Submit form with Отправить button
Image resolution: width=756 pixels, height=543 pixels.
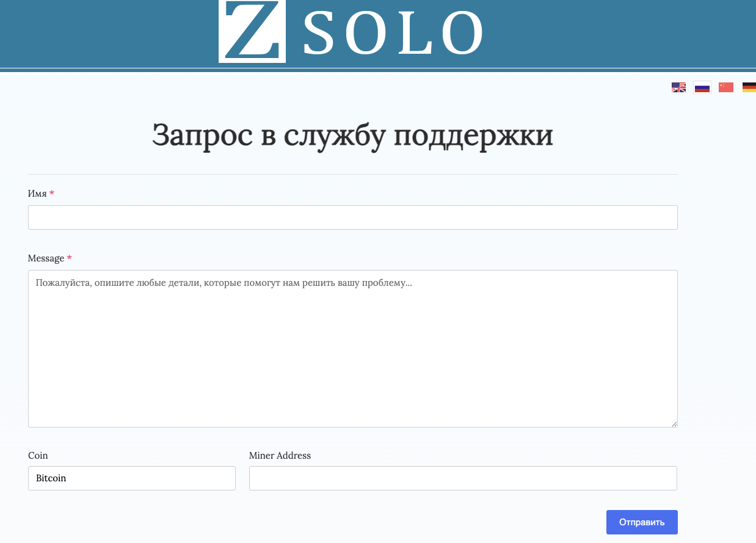[x=642, y=522]
